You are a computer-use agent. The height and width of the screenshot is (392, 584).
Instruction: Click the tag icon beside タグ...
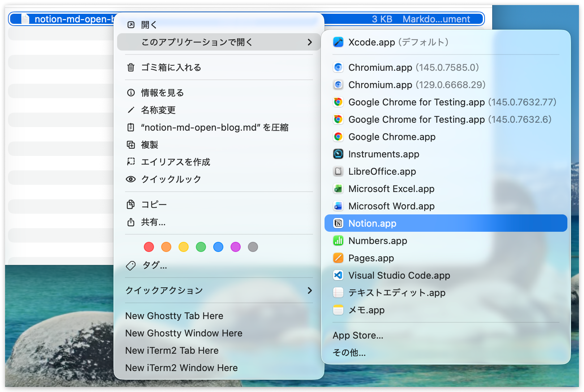point(131,266)
